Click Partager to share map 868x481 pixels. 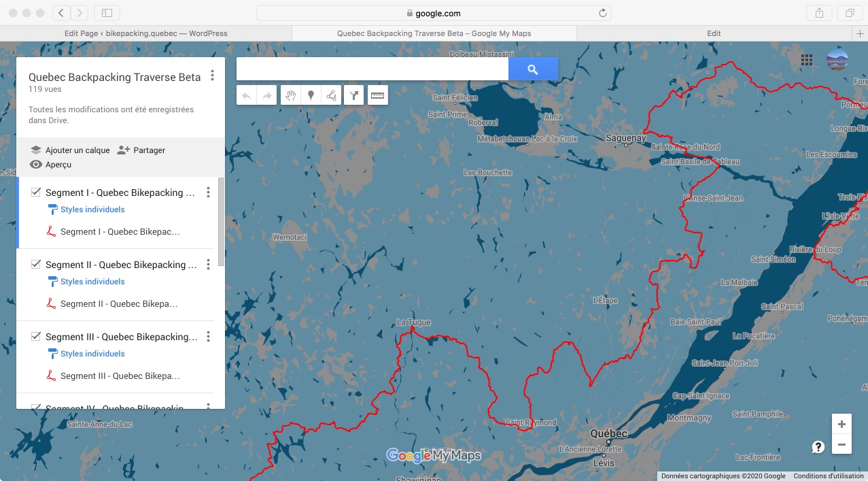[x=150, y=150]
